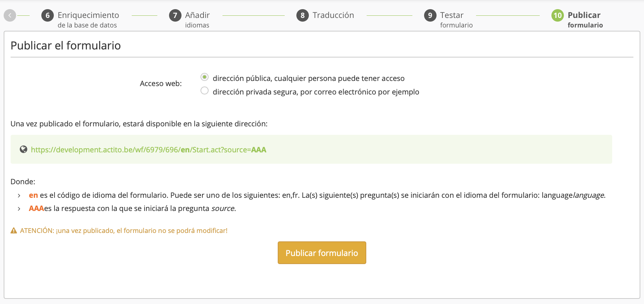Go to Enriquecimiento de la base step
Viewport: 644px width, 304px height.
coord(88,19)
